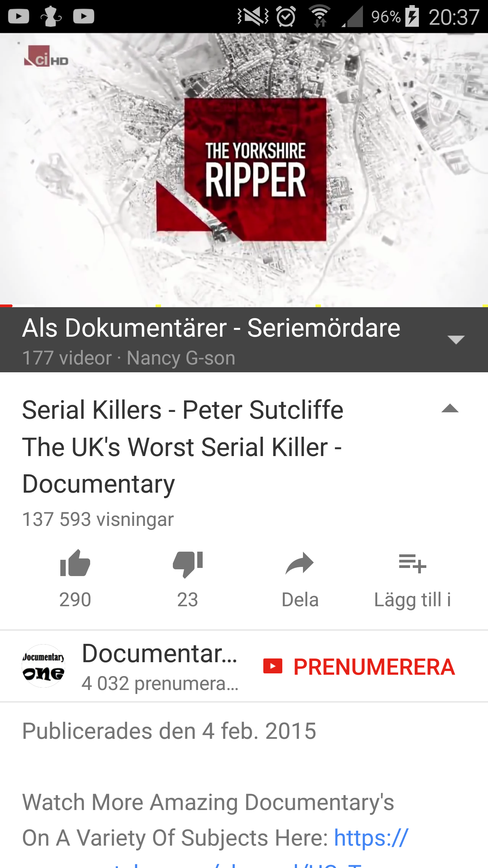Tap the thumbs up like icon

[x=75, y=563]
